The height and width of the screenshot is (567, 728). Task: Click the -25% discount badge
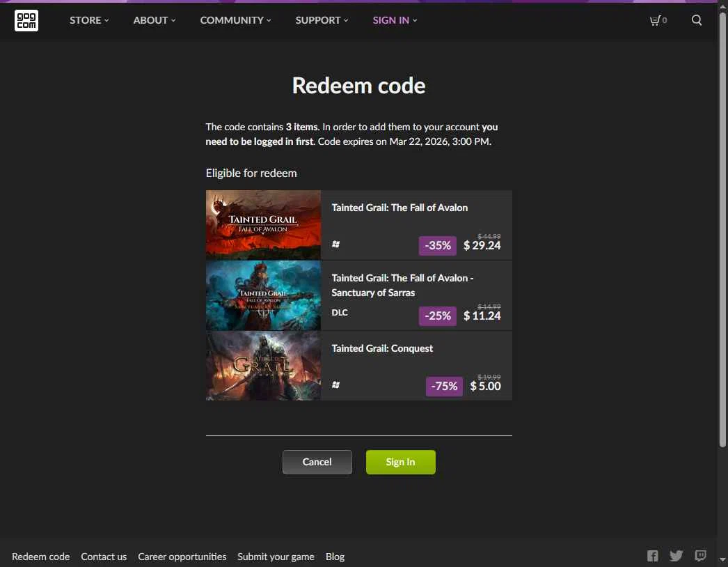pyautogui.click(x=437, y=316)
